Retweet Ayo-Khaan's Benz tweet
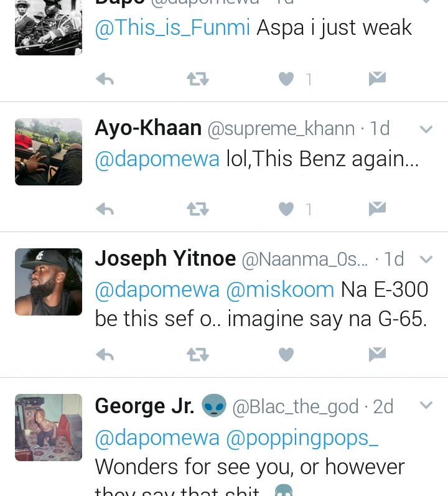This screenshot has height=496, width=448. pyautogui.click(x=198, y=209)
